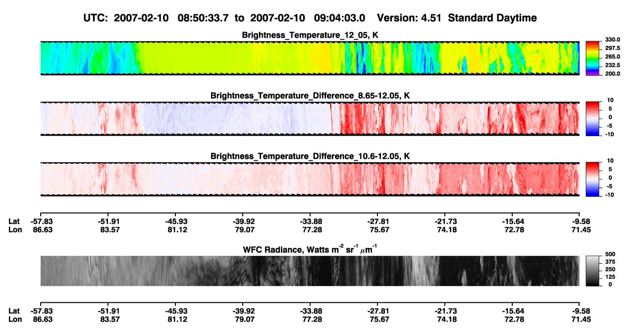
Task: Click the '232.5' colorbar tick label
Action: [x=611, y=65]
